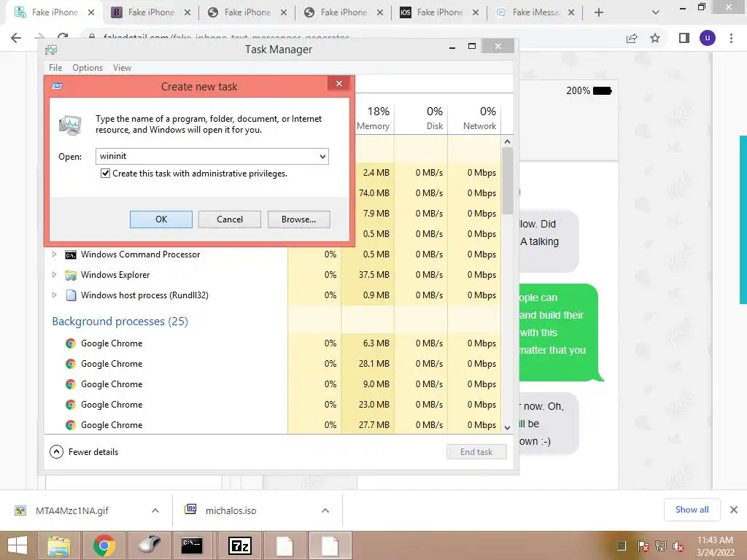This screenshot has height=560, width=747.
Task: Open Task Manager Options menu
Action: 88,68
